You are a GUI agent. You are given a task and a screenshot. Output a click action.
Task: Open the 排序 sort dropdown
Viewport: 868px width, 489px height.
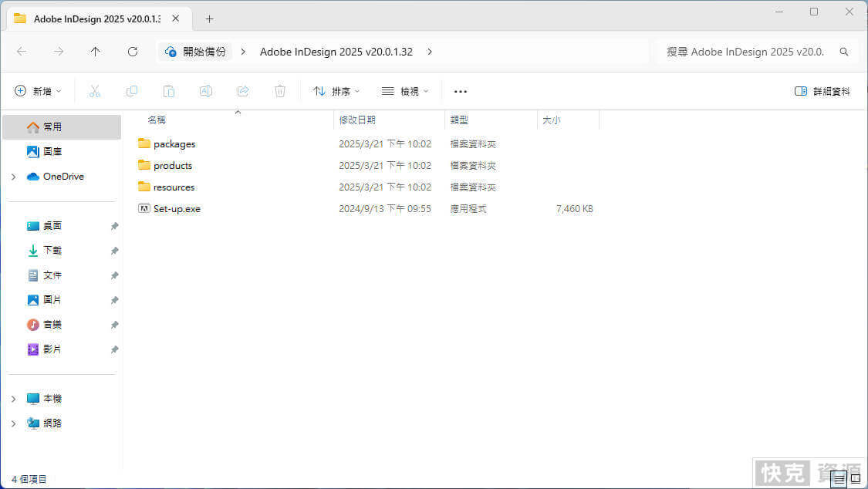(336, 91)
